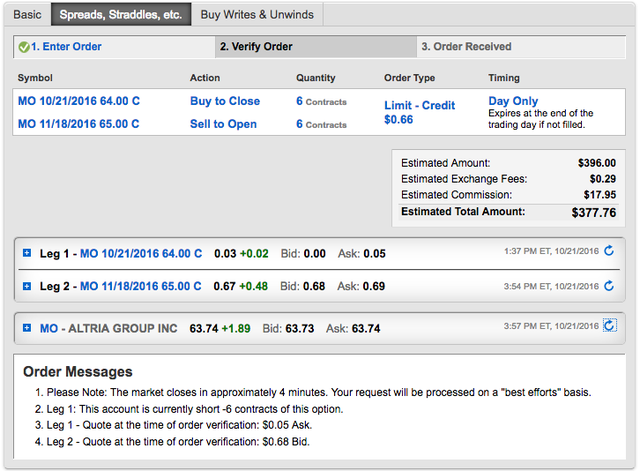Image resolution: width=640 pixels, height=471 pixels.
Task: Click the green checkmark on Enter Order
Action: tap(23, 46)
